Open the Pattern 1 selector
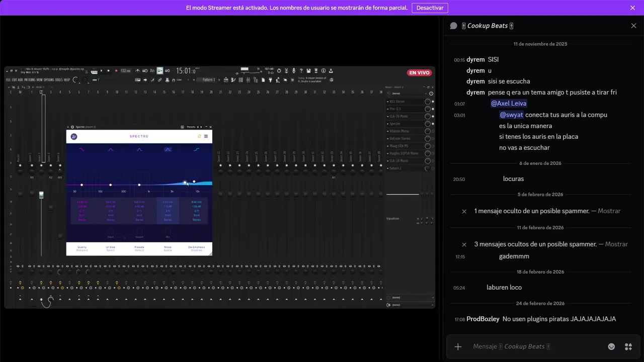 click(208, 79)
